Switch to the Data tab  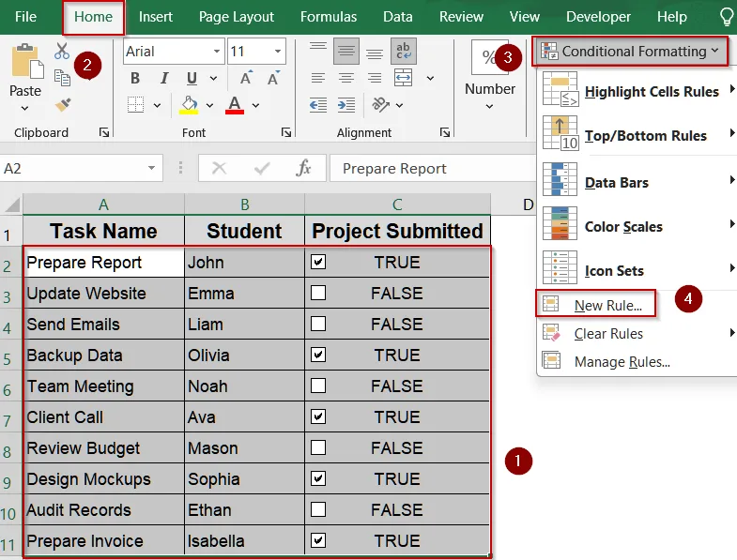pyautogui.click(x=398, y=17)
